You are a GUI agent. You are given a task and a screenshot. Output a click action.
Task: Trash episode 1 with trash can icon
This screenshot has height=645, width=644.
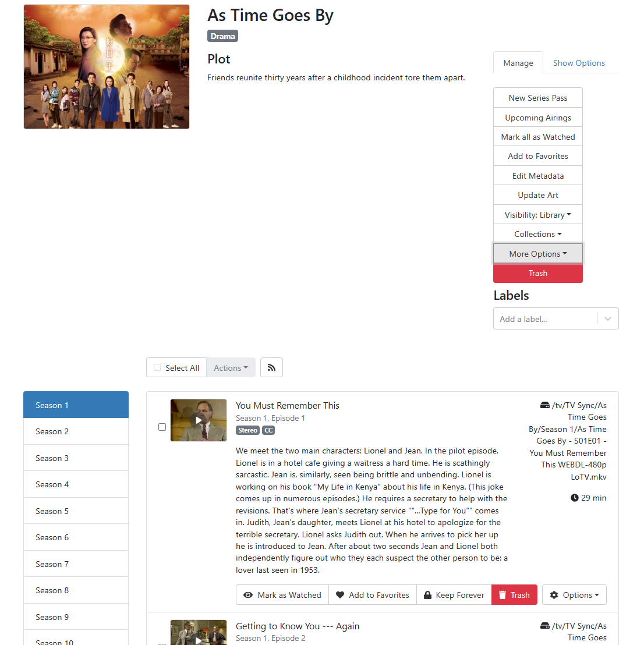[514, 595]
